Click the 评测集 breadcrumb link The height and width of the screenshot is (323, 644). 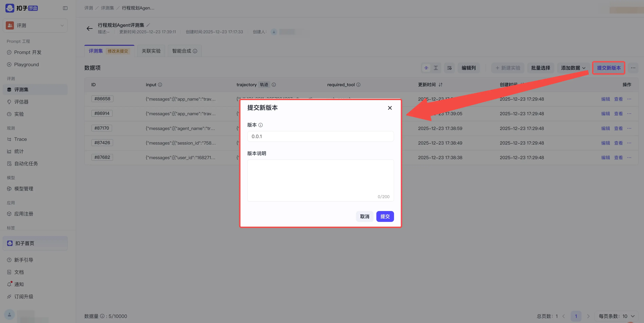108,8
